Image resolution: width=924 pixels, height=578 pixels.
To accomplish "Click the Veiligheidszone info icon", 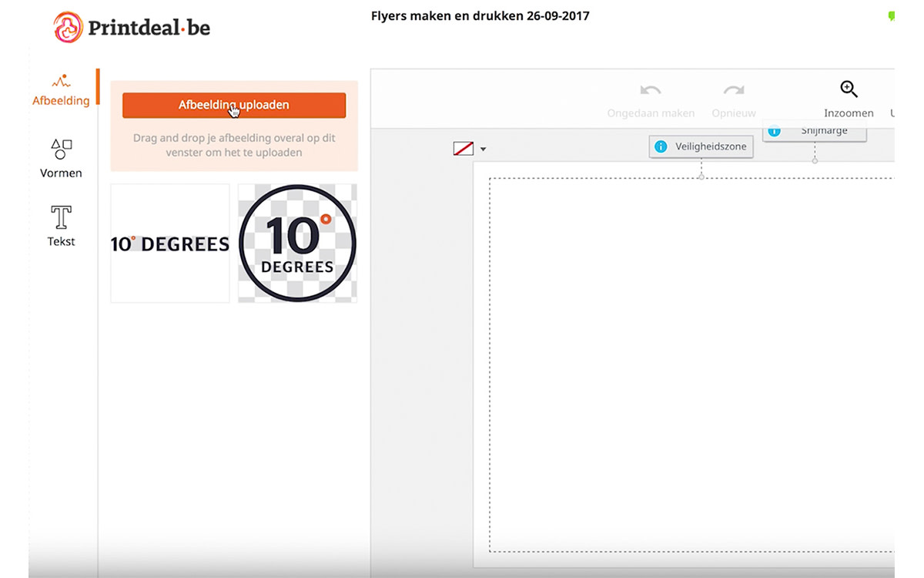I will pos(661,146).
